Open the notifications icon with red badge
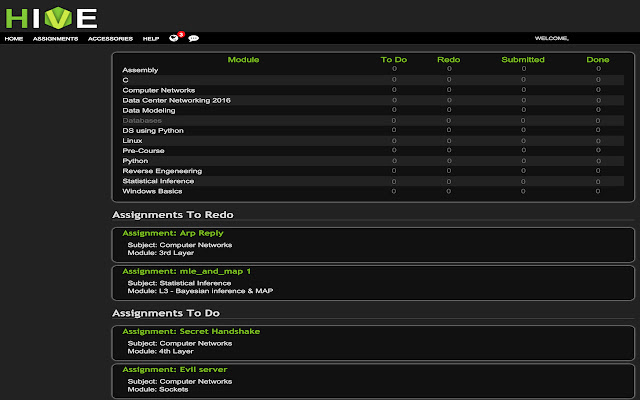The image size is (640, 400). 175,38
